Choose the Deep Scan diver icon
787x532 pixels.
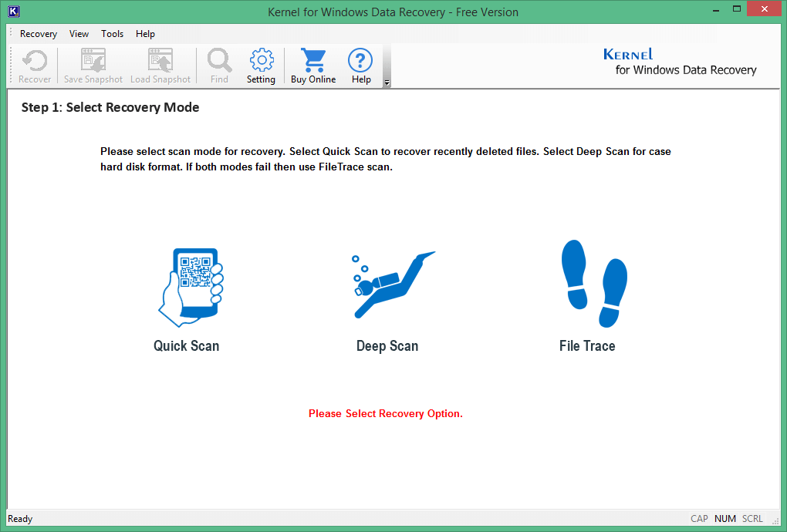pos(393,285)
